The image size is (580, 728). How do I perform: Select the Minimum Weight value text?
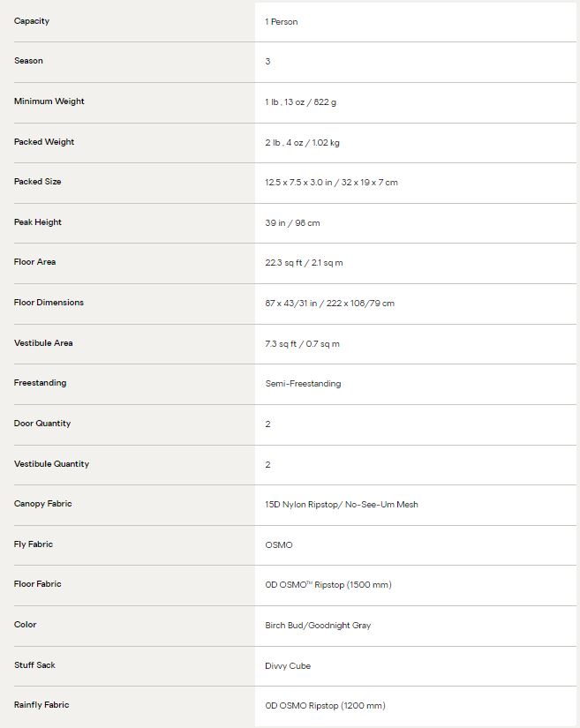pos(301,102)
